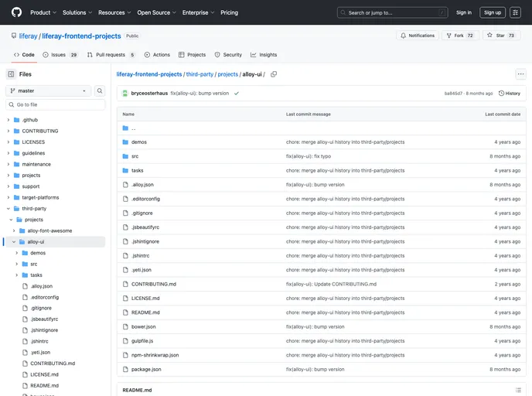Switch to the Security tab
This screenshot has height=396, width=532.
tap(228, 55)
